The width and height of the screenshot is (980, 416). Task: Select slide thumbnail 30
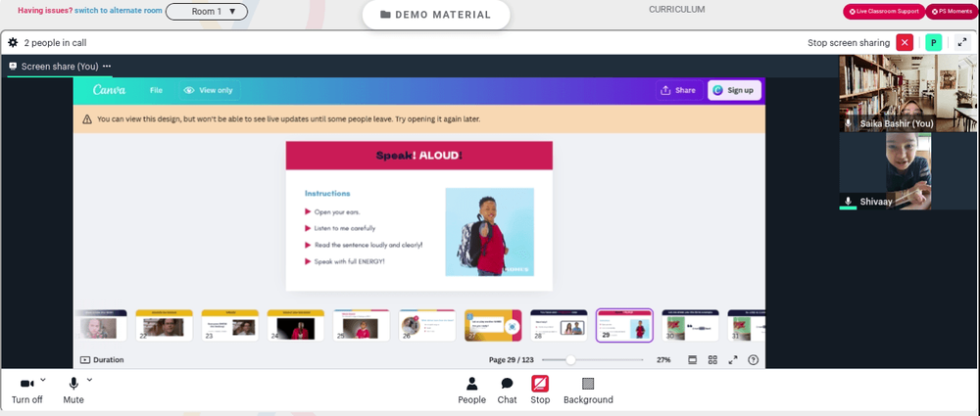(690, 325)
